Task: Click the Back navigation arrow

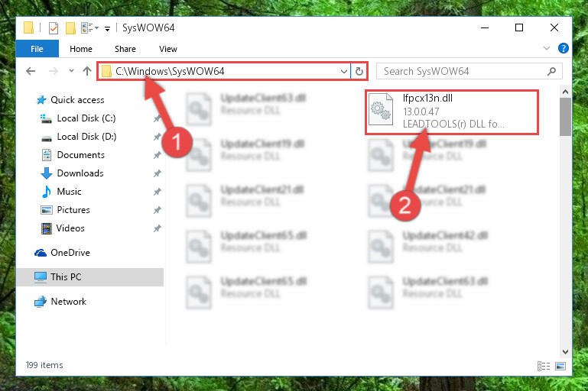Action: (31, 71)
